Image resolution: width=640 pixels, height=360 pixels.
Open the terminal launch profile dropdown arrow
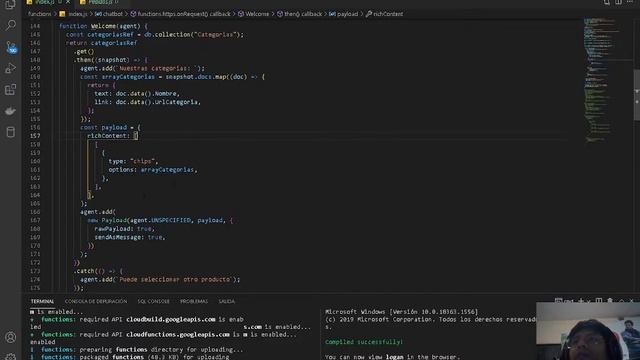pyautogui.click(x=588, y=301)
